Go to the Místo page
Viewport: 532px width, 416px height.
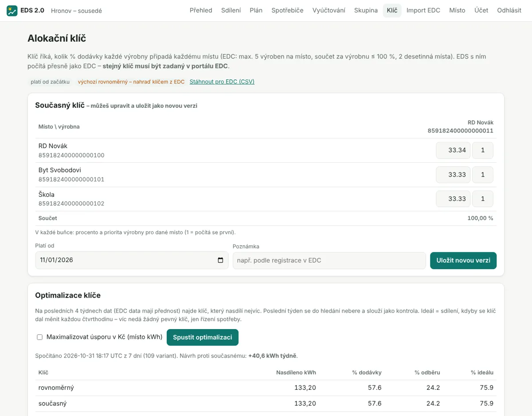(x=457, y=11)
